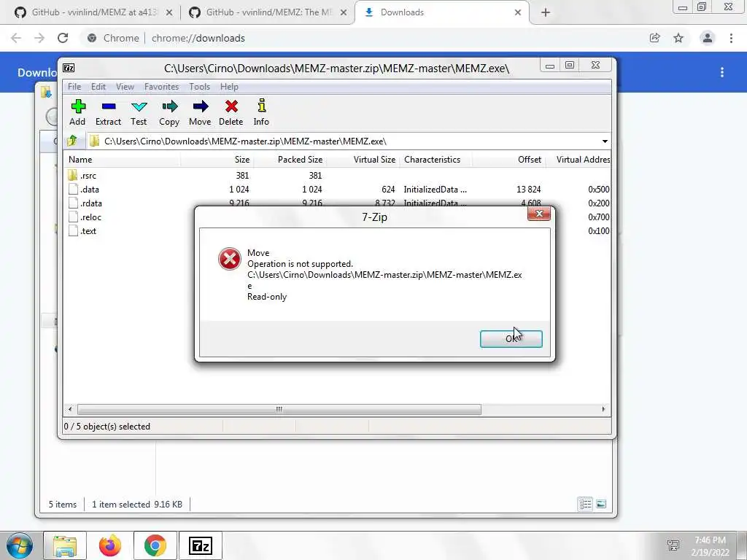Click the scrollbar left arrow in 7-Zip
This screenshot has height=560, width=747.
point(70,409)
